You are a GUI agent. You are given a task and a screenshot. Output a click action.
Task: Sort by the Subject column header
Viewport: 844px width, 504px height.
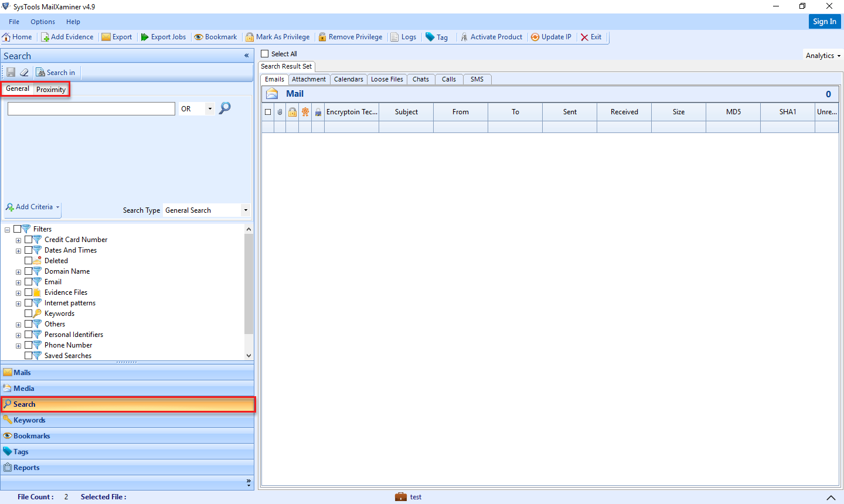406,112
